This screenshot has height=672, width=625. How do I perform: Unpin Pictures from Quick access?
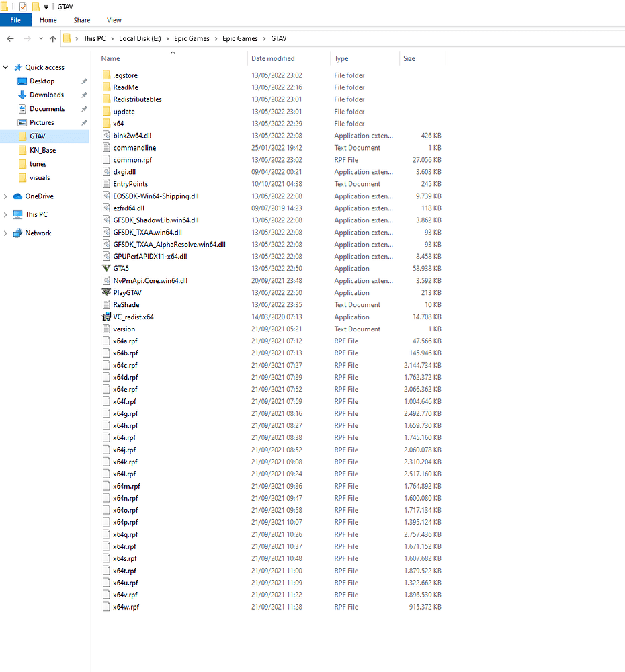tap(85, 122)
